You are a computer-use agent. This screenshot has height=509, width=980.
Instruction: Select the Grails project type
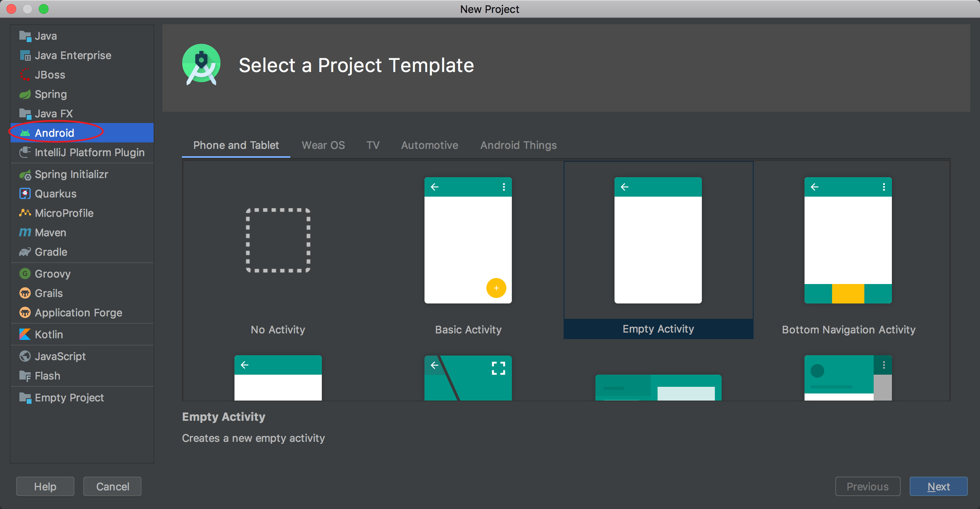click(x=82, y=293)
